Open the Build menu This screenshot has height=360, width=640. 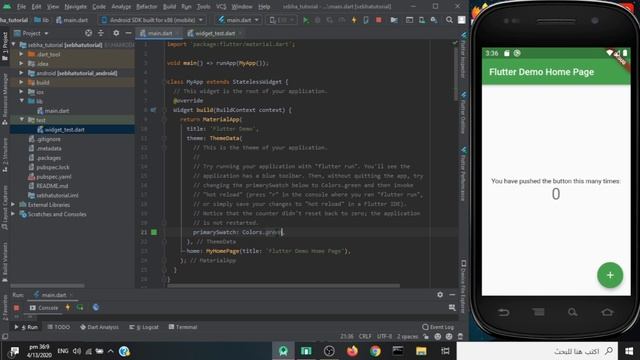point(169,7)
